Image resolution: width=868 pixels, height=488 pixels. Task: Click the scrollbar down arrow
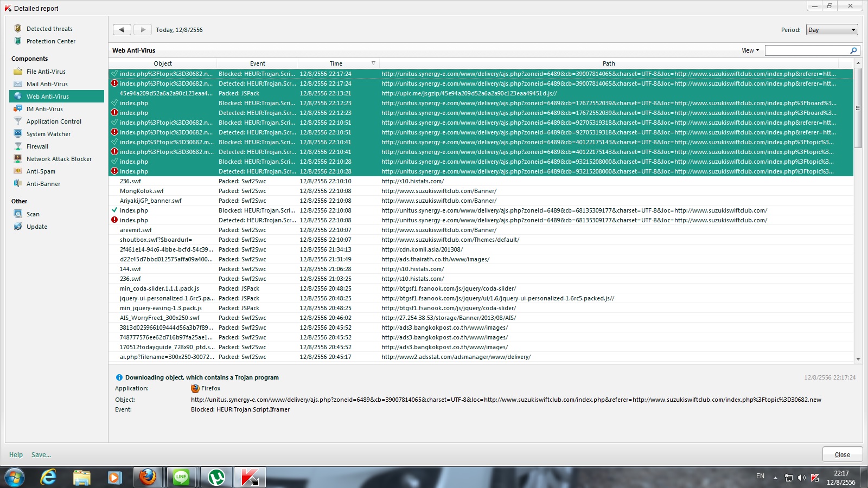coord(858,359)
